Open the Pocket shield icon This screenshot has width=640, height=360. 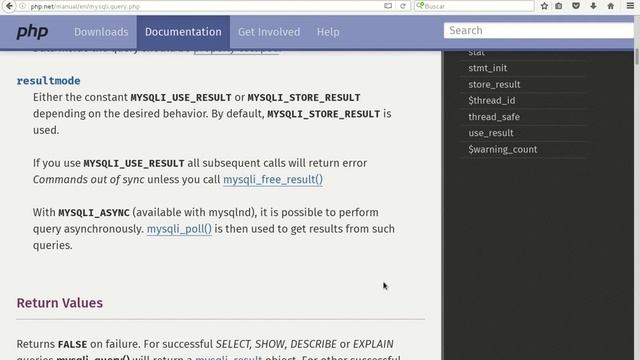(x=576, y=6)
